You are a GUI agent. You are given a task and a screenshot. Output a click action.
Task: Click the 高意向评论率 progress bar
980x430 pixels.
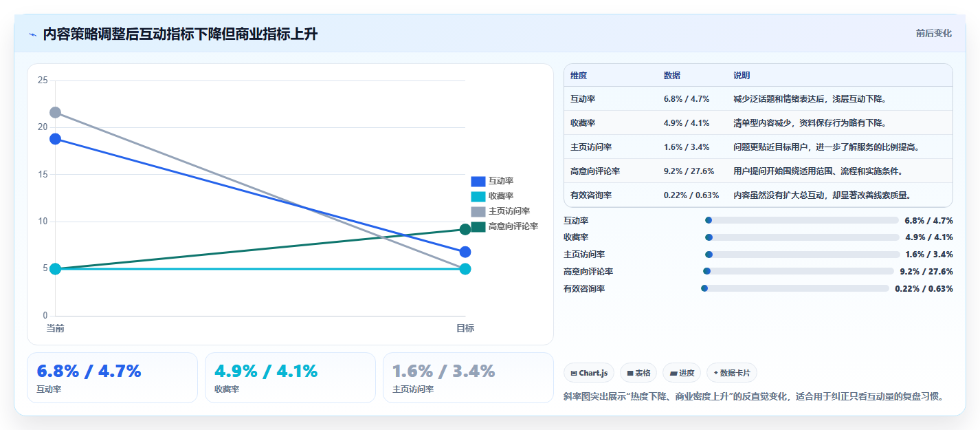click(798, 271)
